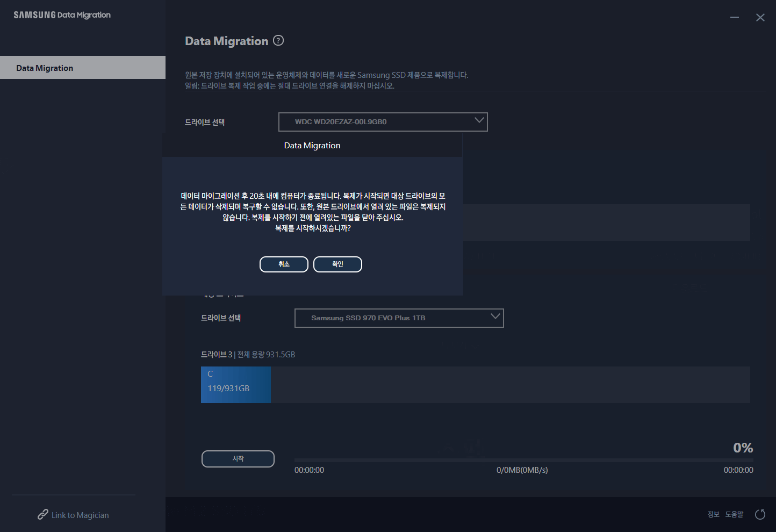Click the 드라이브 3 total capacity 931.5GB label
776x532 pixels.
point(248,355)
